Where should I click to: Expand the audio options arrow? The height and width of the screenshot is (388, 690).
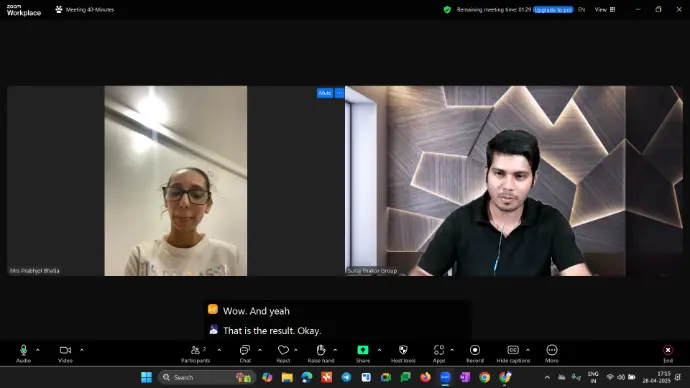[37, 350]
